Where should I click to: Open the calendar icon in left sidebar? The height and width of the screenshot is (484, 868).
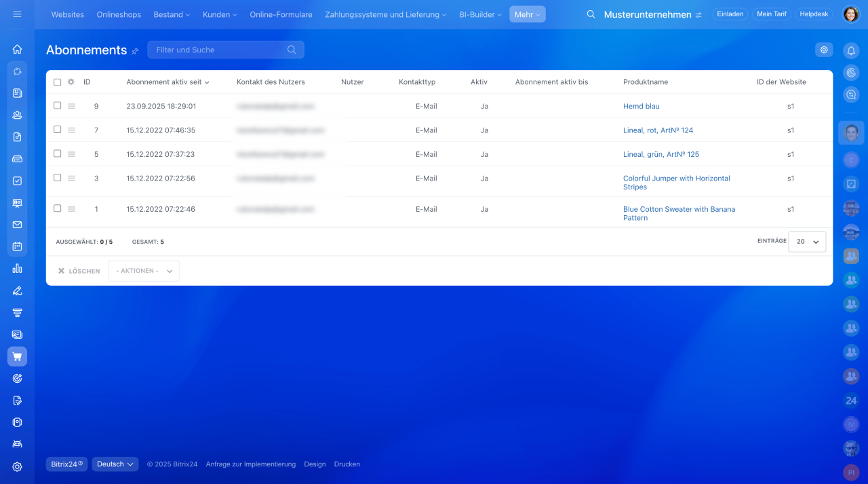(x=17, y=246)
